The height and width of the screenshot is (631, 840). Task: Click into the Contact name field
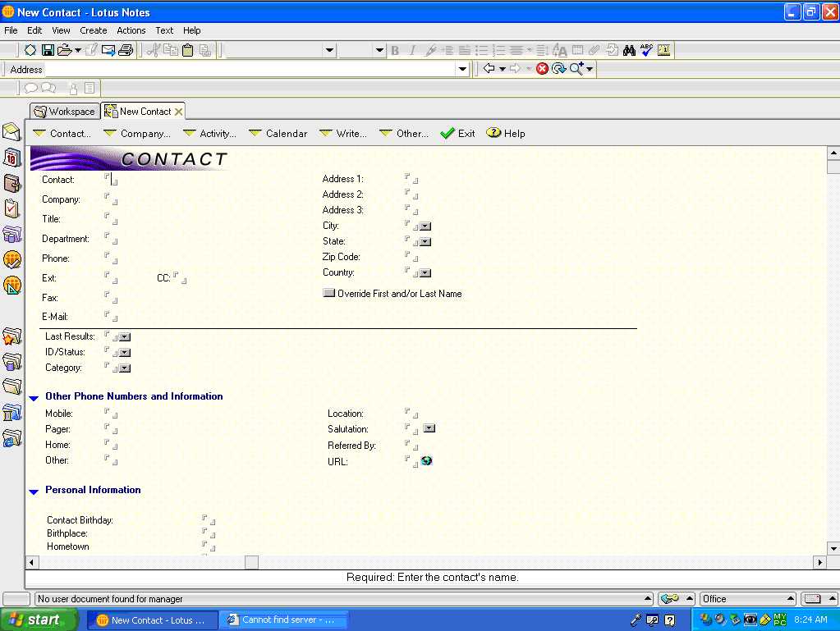pos(111,180)
